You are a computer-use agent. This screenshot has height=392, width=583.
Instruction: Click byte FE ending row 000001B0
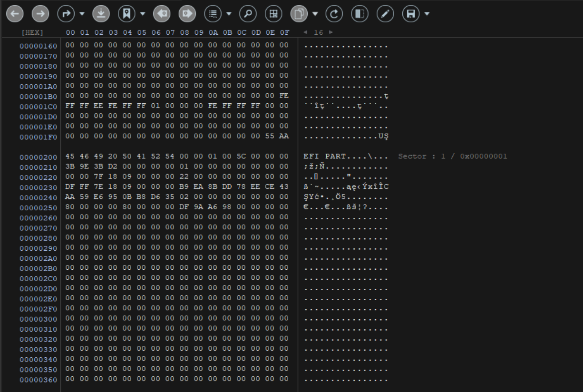click(284, 96)
